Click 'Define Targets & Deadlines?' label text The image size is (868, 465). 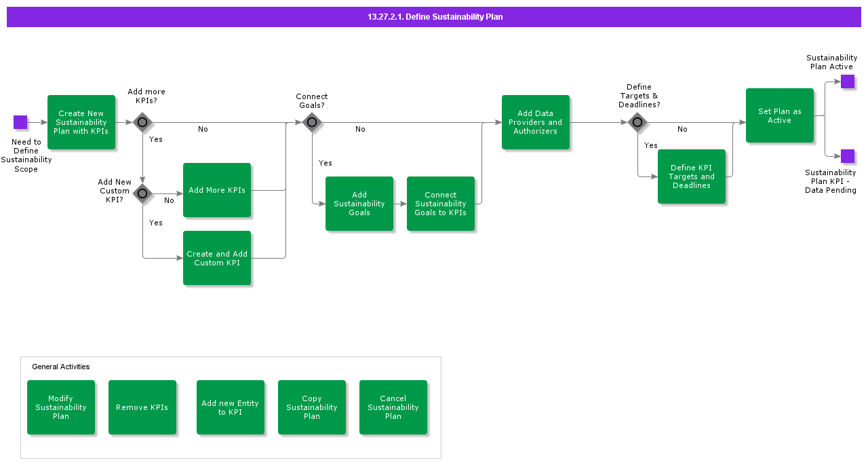coord(639,96)
